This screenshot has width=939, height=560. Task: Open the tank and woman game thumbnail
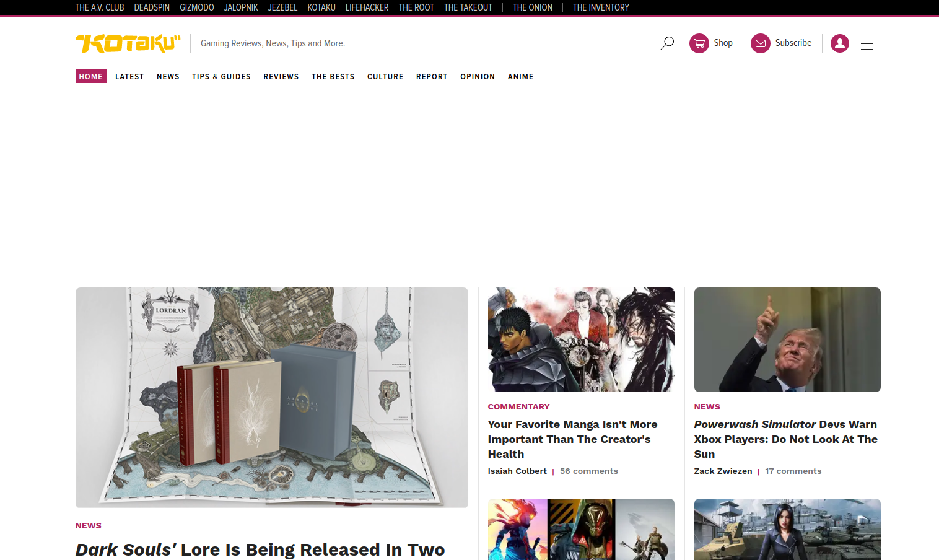coord(787,530)
